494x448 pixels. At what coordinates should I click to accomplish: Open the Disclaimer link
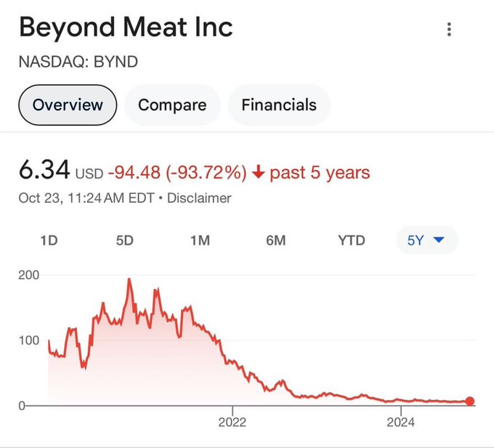pyautogui.click(x=199, y=197)
